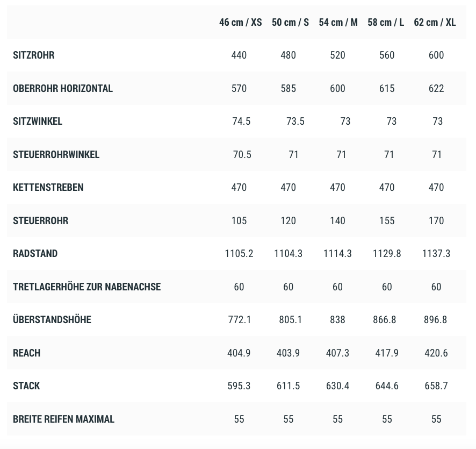Screen dimensions: 476x449
Task: Select the REACH row label
Action: point(27,353)
